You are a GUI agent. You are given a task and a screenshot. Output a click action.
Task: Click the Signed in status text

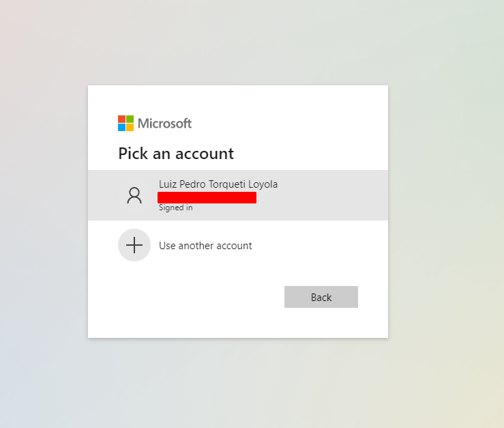click(176, 208)
